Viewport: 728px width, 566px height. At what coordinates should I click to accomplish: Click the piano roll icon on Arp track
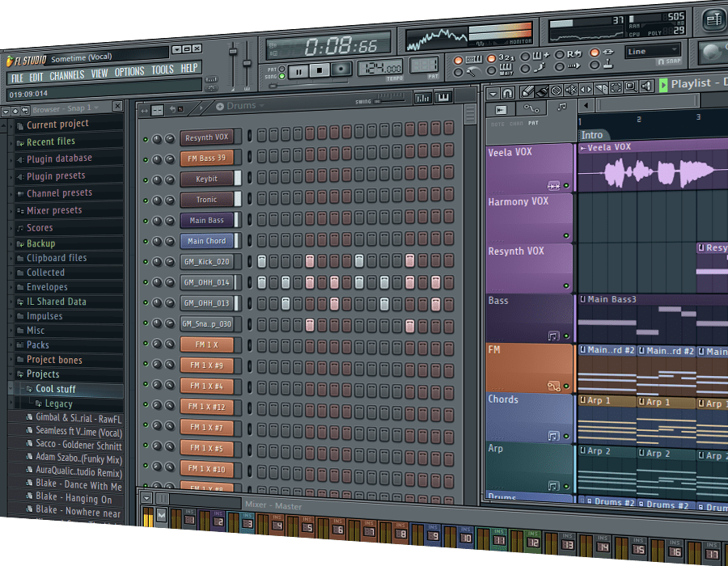click(553, 486)
